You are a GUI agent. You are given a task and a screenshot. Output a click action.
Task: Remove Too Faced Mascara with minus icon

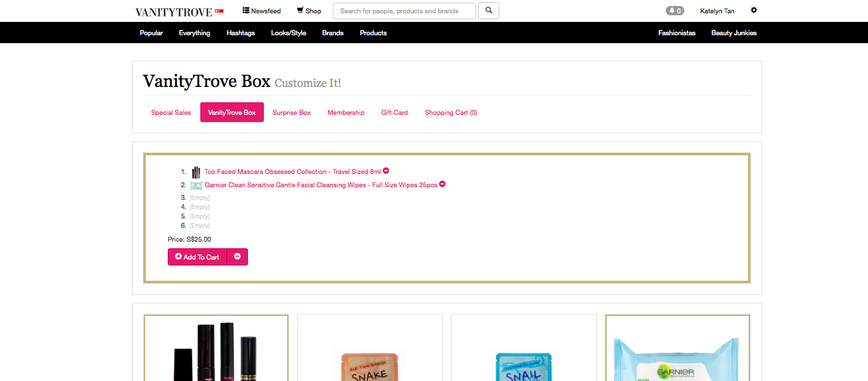tap(386, 171)
